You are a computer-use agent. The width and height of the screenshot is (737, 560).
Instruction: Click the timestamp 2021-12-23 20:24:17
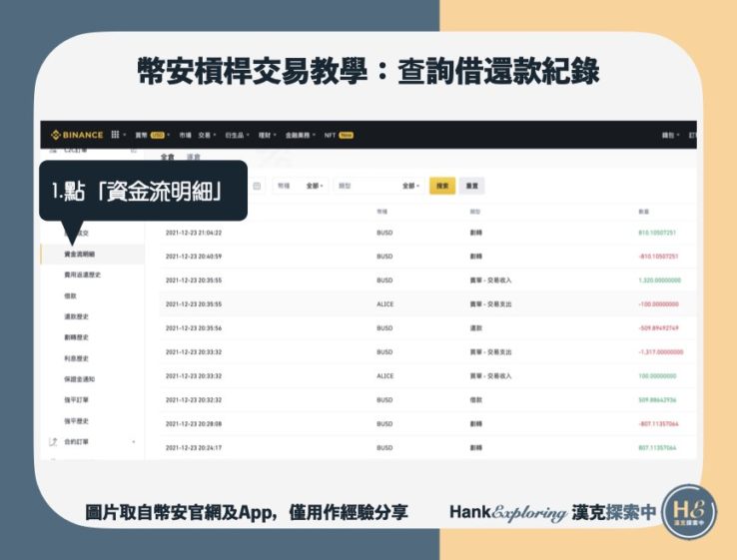click(194, 448)
